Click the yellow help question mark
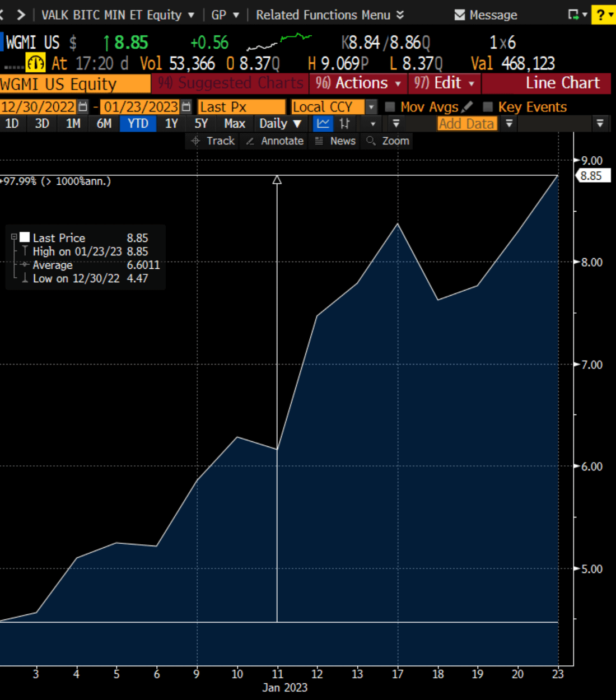 (x=601, y=15)
